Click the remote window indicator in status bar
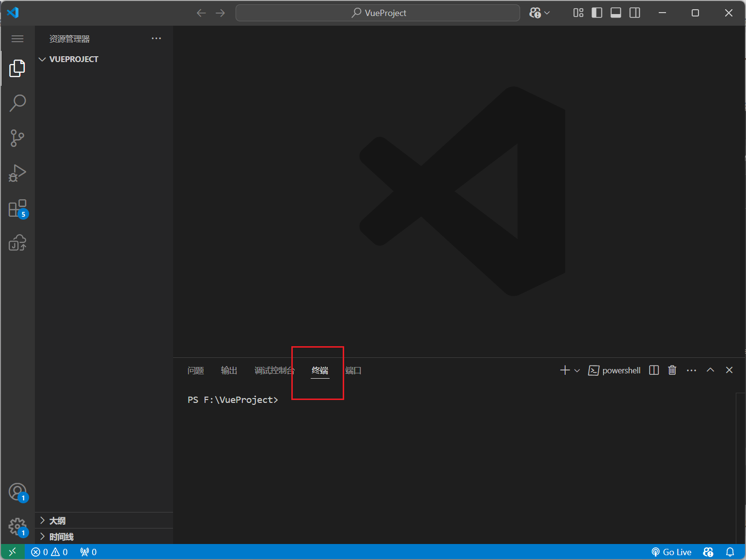The height and width of the screenshot is (560, 746). [13, 552]
